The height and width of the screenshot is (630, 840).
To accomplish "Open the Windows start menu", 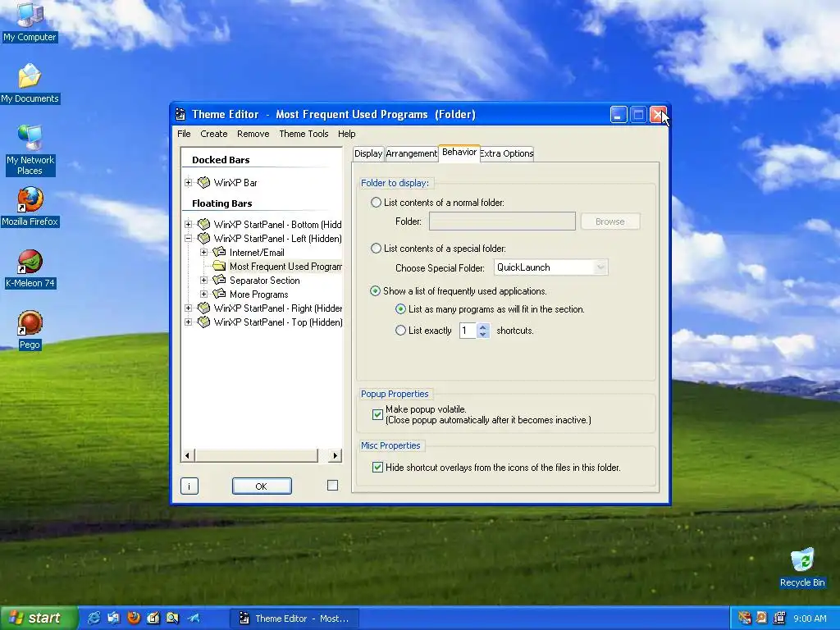I will 38,618.
